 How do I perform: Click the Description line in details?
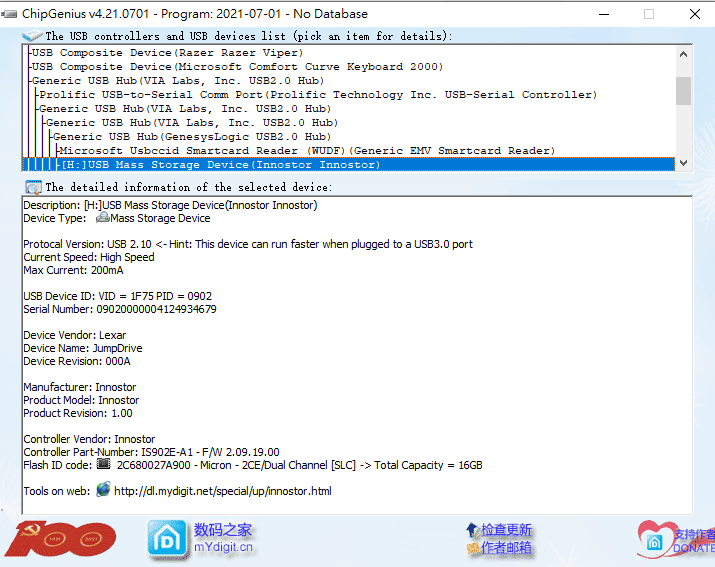point(170,205)
